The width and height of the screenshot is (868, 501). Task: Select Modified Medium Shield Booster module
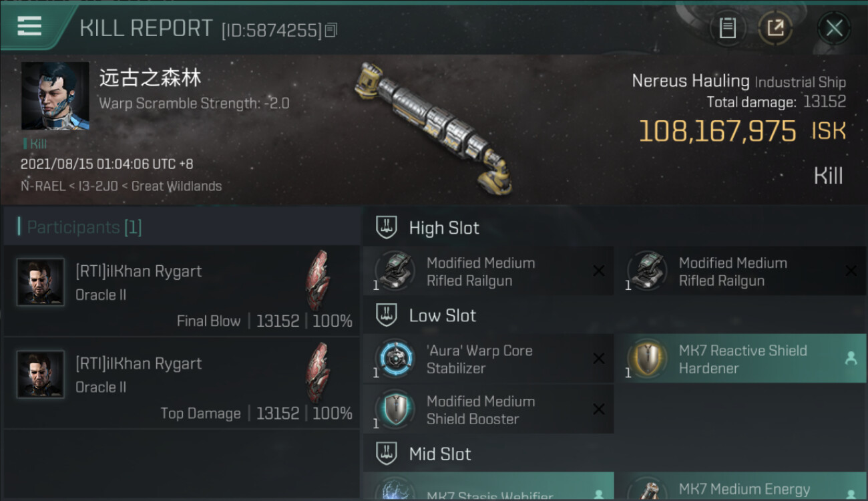click(x=489, y=409)
